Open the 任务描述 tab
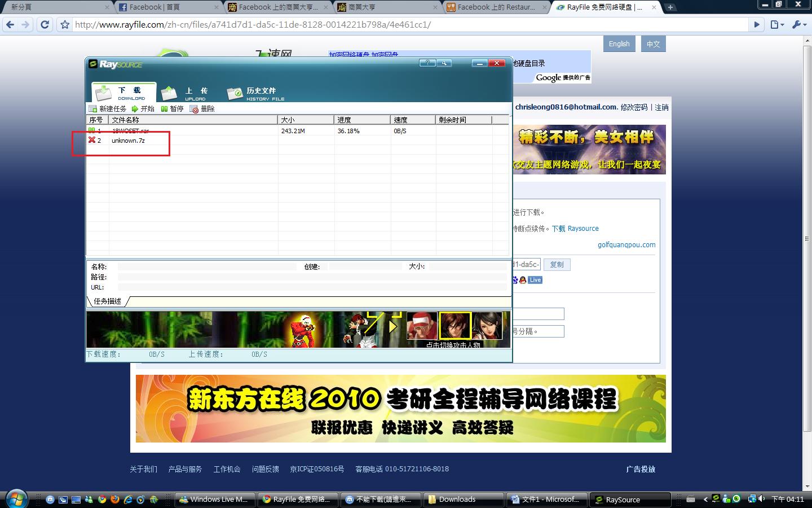 (108, 301)
